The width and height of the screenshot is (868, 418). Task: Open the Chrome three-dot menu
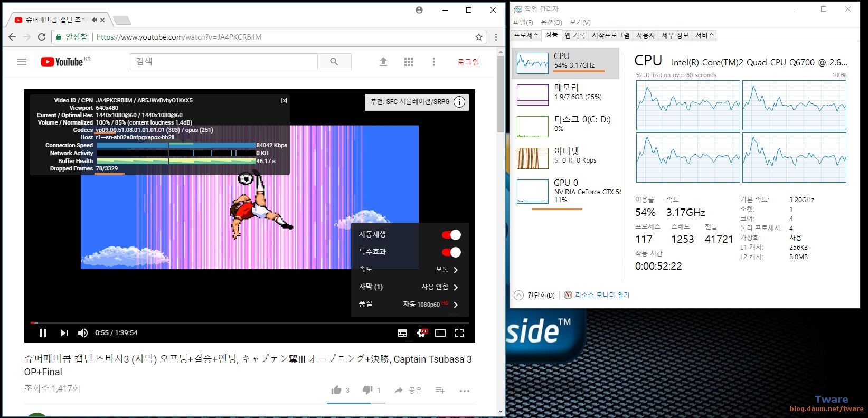pyautogui.click(x=496, y=37)
